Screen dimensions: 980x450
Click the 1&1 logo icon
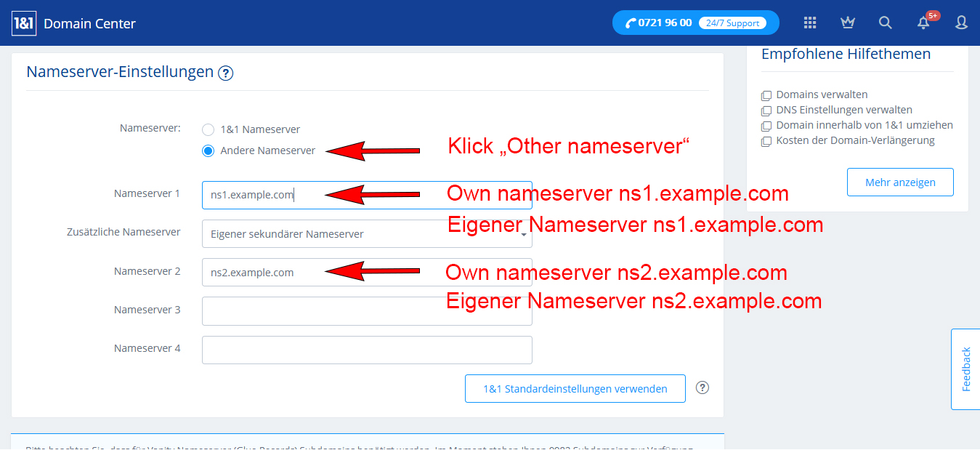coord(24,23)
